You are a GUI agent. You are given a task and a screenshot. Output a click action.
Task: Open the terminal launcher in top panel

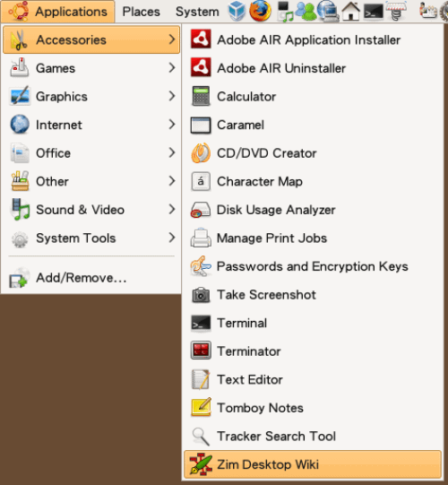coord(373,13)
